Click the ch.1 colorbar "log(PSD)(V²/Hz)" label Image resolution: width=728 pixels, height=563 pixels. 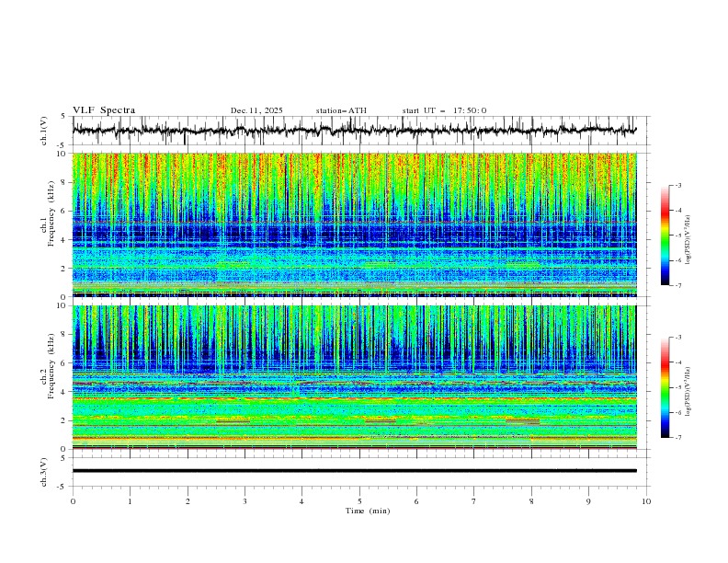(x=688, y=240)
